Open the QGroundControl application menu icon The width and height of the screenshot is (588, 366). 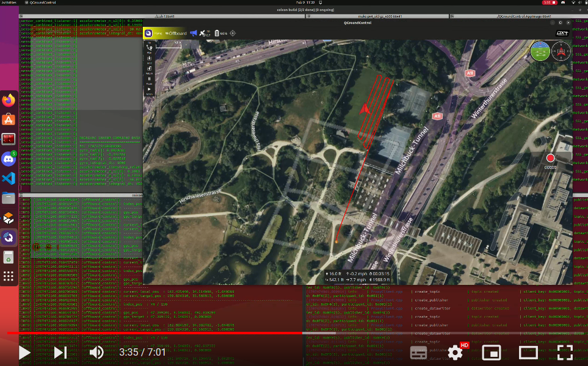148,34
